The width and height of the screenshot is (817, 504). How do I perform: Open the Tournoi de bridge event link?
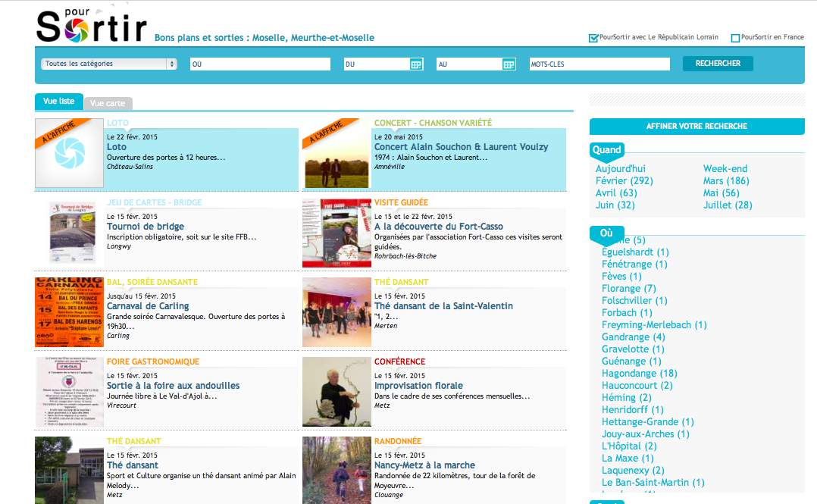point(146,227)
